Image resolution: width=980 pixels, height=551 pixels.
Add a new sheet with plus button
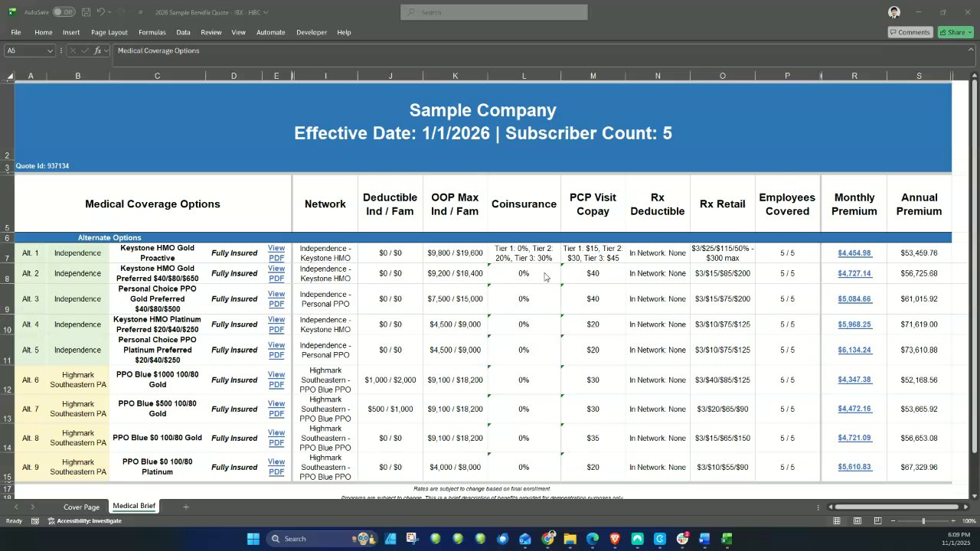pyautogui.click(x=185, y=507)
